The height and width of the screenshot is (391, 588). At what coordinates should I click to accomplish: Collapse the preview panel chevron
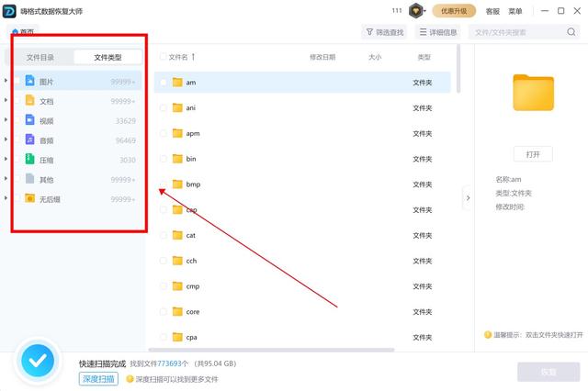[x=468, y=197]
